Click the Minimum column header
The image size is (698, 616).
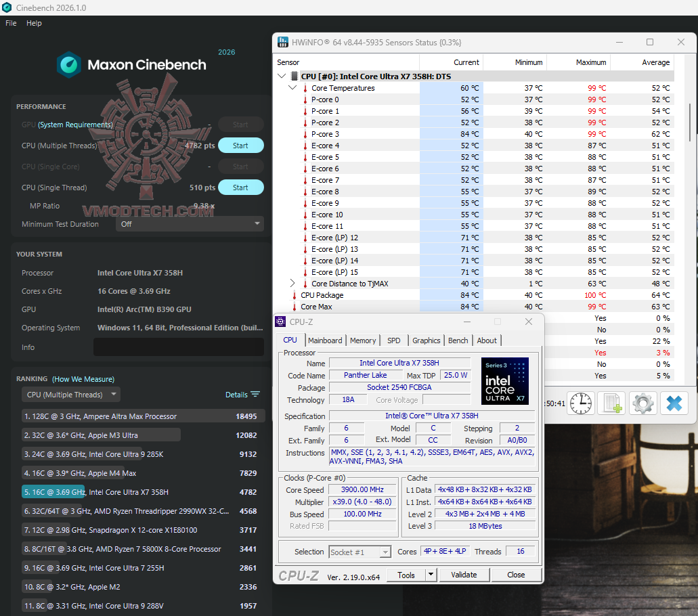[x=515, y=62]
